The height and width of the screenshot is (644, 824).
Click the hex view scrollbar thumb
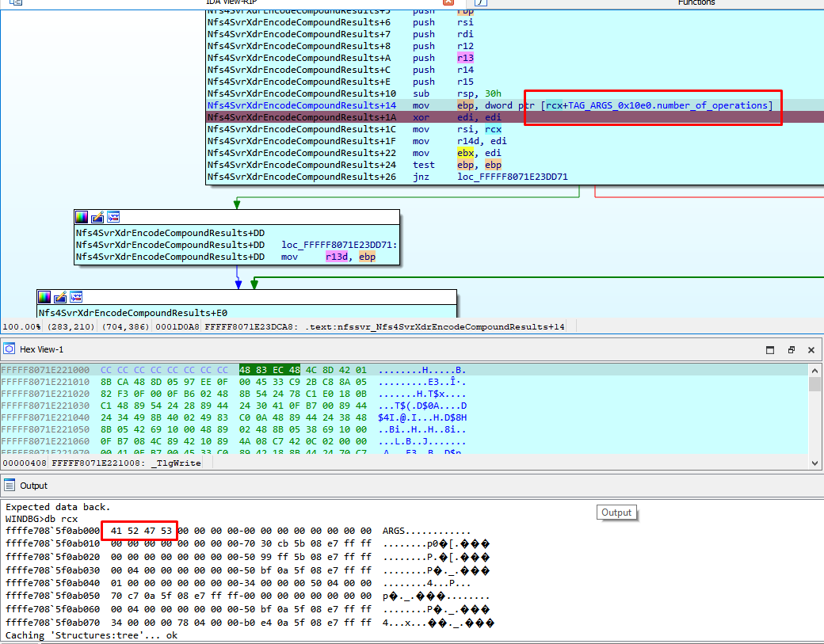[x=814, y=384]
